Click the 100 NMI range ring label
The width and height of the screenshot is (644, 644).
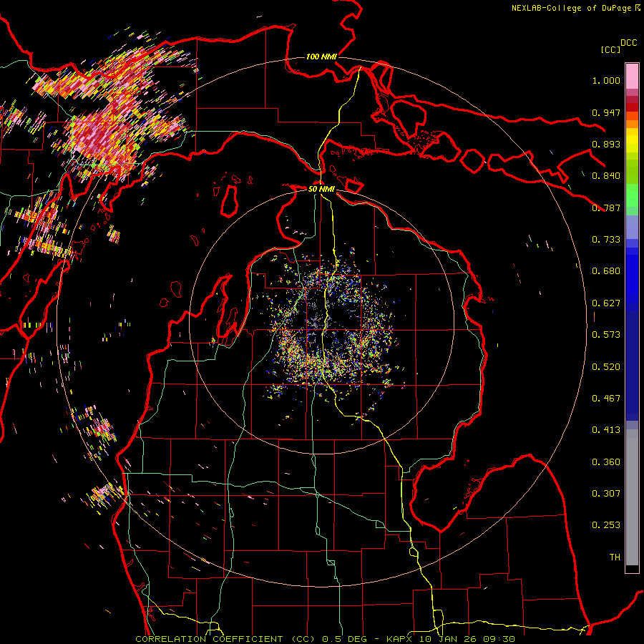[x=321, y=57]
